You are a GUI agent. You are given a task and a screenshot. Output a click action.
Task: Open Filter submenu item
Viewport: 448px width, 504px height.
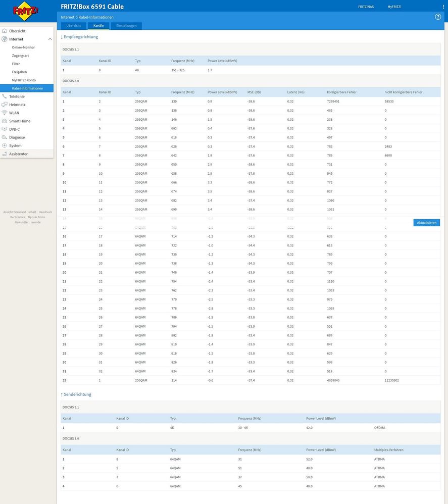point(16,64)
